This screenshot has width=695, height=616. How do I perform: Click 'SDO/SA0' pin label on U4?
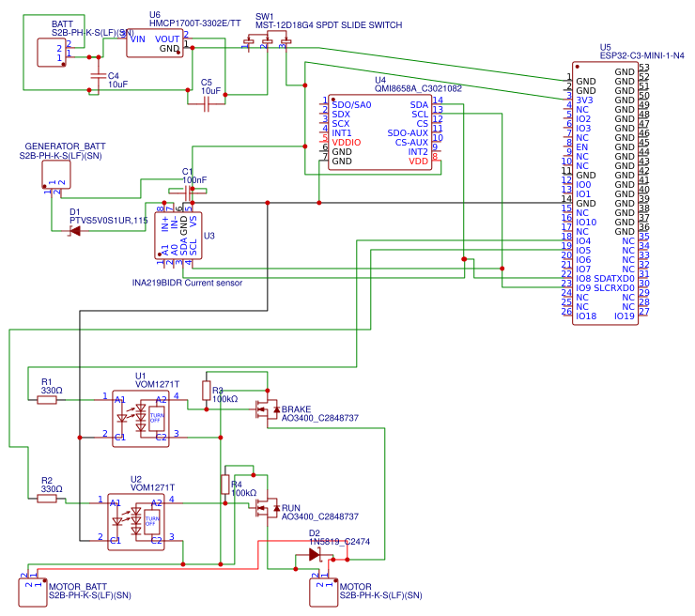pyautogui.click(x=351, y=104)
